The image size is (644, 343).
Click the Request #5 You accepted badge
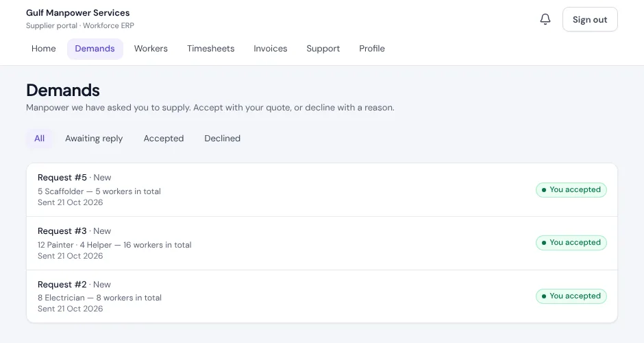point(571,190)
